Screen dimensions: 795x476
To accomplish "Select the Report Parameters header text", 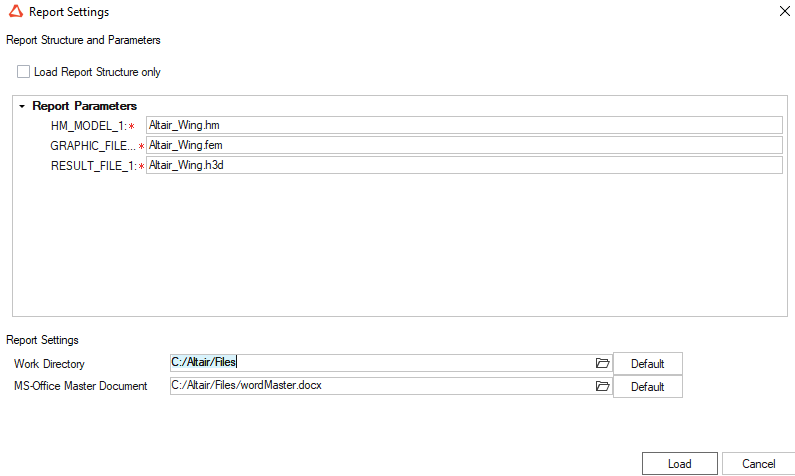I will pyautogui.click(x=84, y=106).
